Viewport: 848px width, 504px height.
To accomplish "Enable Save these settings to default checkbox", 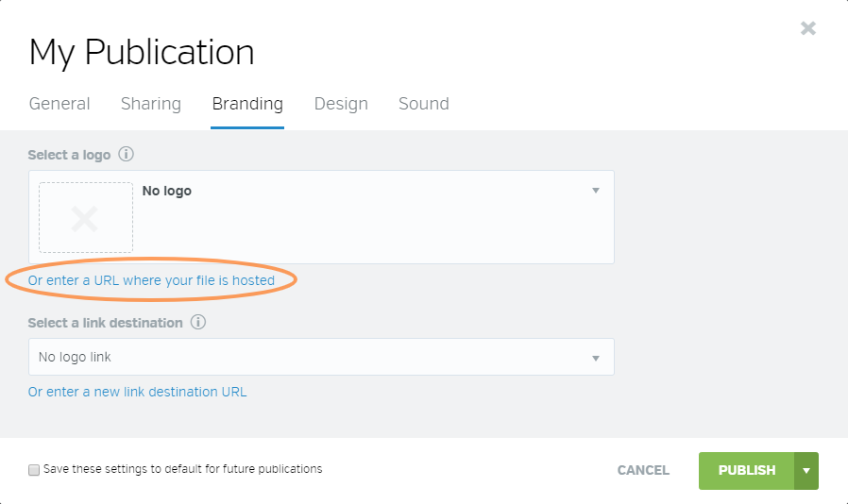I will click(34, 470).
